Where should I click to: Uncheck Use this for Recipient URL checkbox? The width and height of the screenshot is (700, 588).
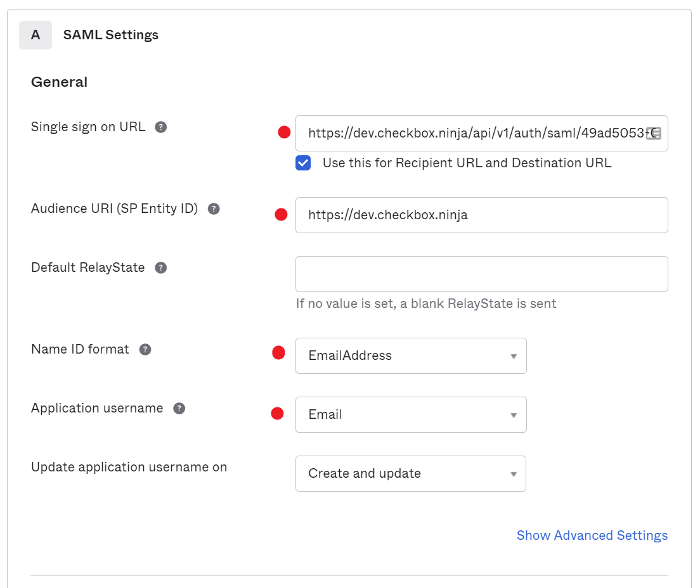303,163
